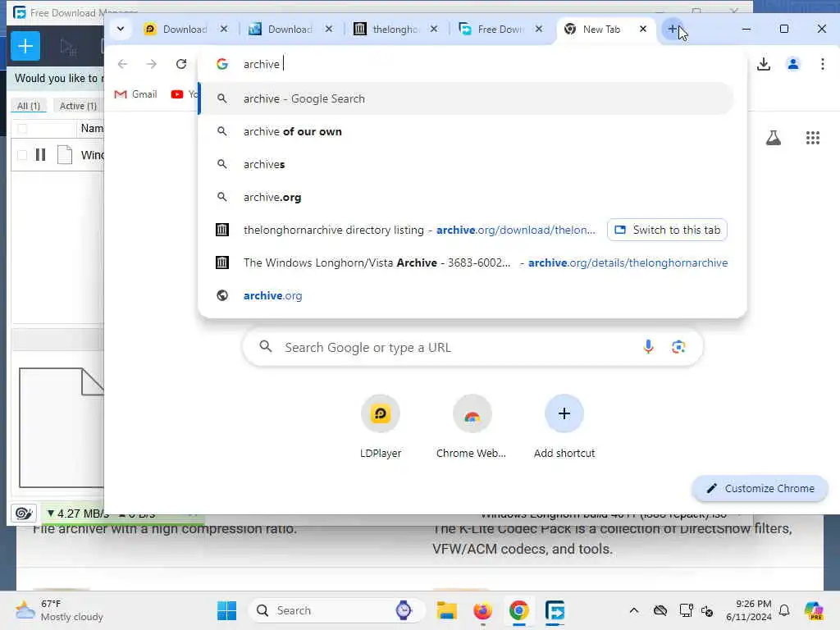Image resolution: width=840 pixels, height=630 pixels.
Task: Select 'The Windows Longhorn/Vista Archive' suggestion
Action: pyautogui.click(x=466, y=262)
